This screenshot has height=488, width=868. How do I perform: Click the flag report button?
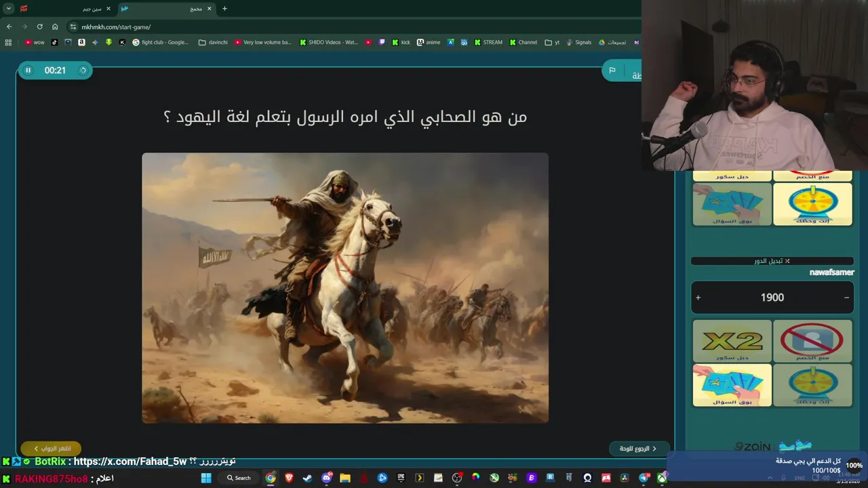click(x=612, y=70)
